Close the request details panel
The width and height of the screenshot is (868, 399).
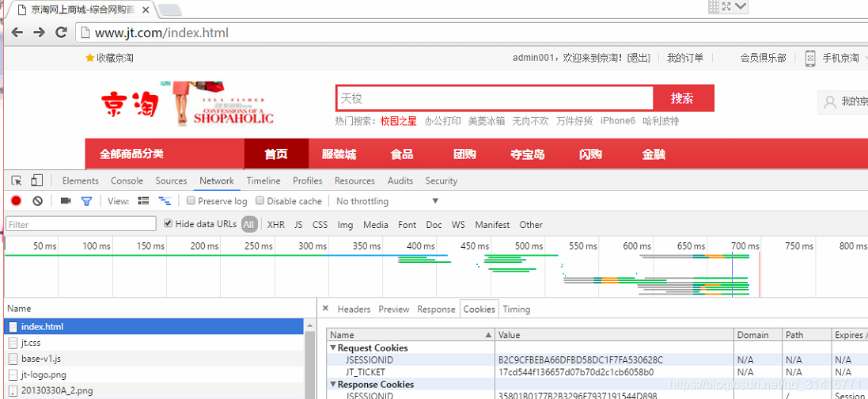[325, 309]
